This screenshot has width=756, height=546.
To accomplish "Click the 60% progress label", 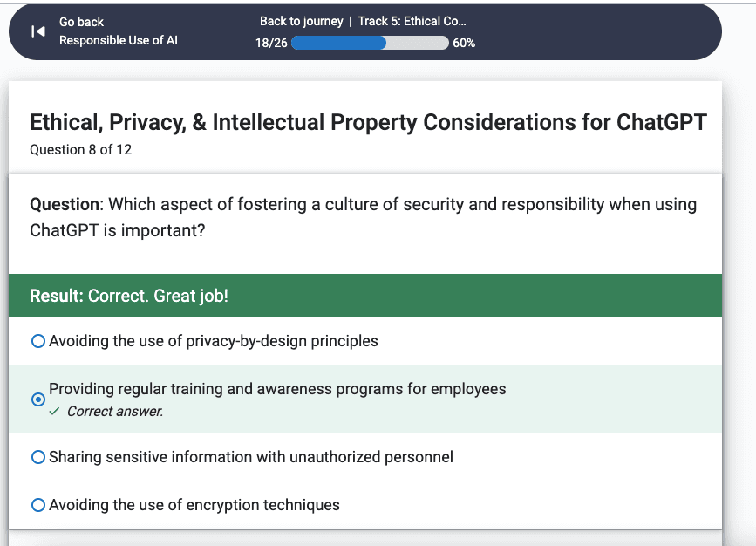I will [x=464, y=43].
